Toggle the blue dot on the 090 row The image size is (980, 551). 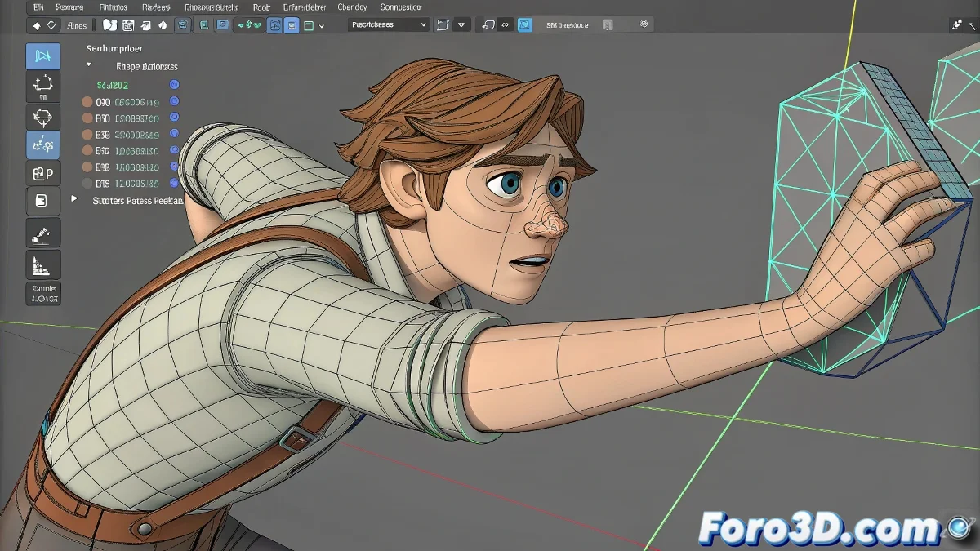click(x=174, y=101)
